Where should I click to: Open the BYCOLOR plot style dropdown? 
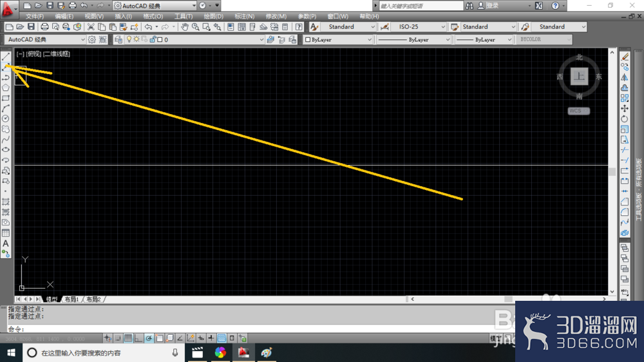coord(544,39)
